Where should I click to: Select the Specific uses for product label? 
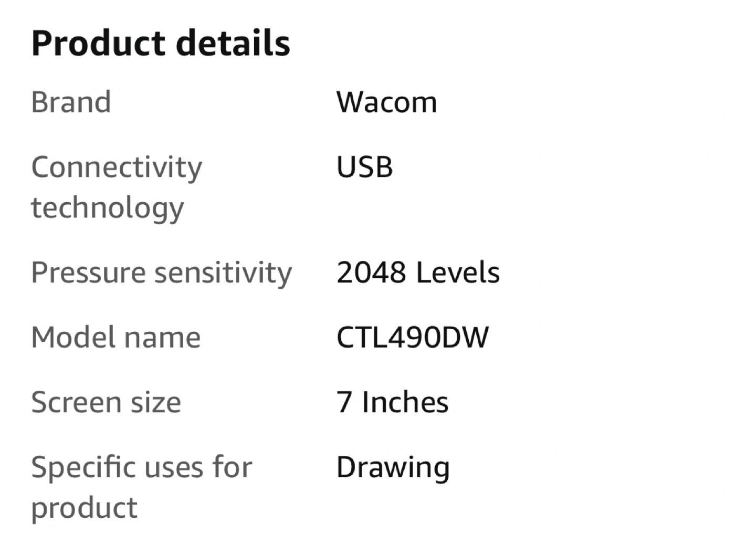pyautogui.click(x=142, y=487)
